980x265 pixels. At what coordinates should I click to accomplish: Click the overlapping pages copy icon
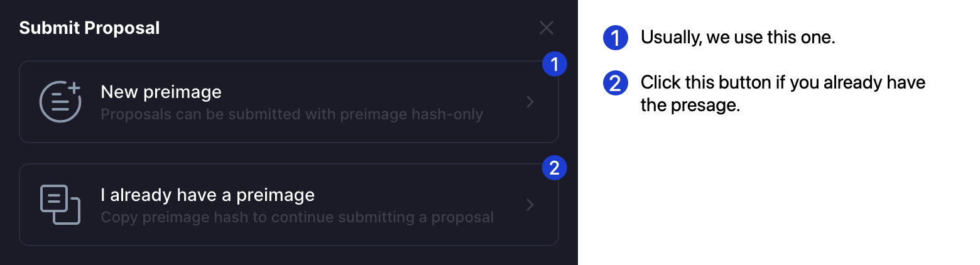(x=60, y=205)
